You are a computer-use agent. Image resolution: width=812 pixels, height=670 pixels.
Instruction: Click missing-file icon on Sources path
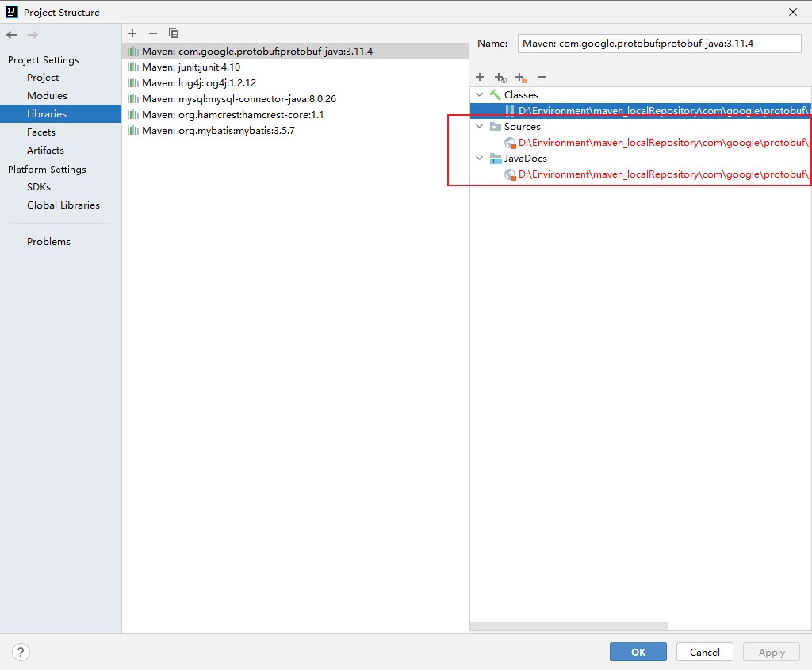tap(510, 143)
